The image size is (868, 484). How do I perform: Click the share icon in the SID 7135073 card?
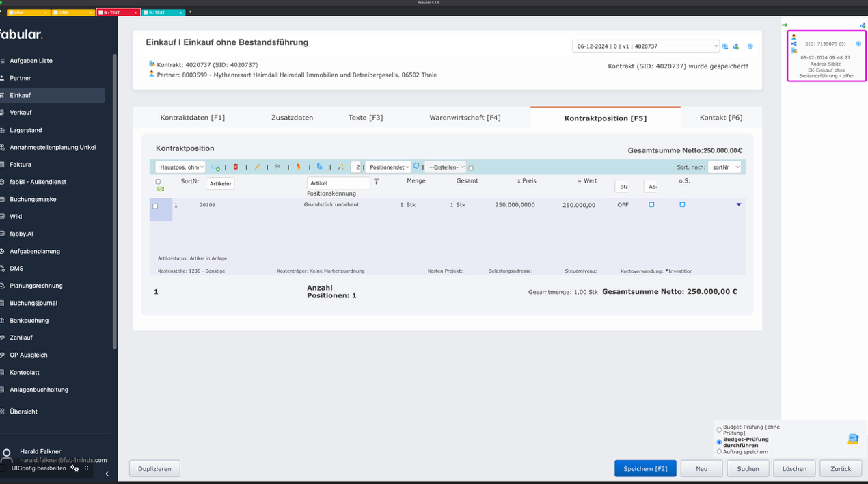(794, 44)
